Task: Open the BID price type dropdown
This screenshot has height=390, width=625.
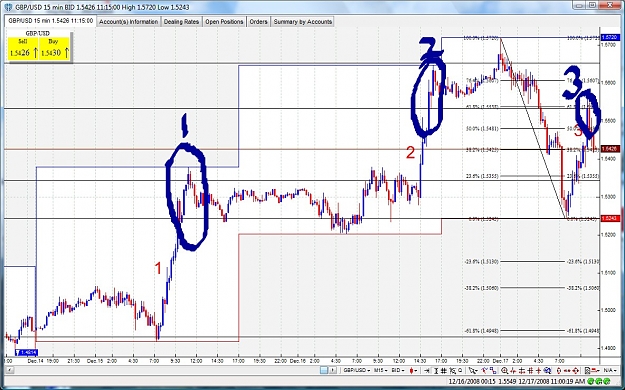Action: click(399, 370)
